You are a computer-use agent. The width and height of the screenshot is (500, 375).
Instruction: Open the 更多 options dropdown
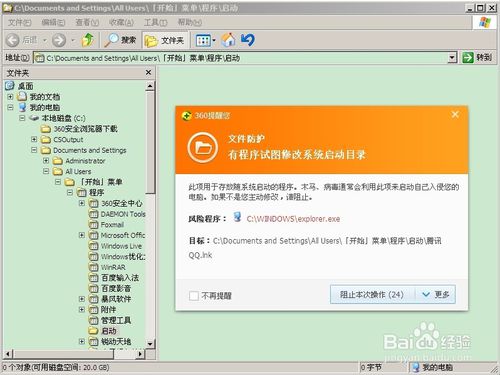(x=435, y=294)
